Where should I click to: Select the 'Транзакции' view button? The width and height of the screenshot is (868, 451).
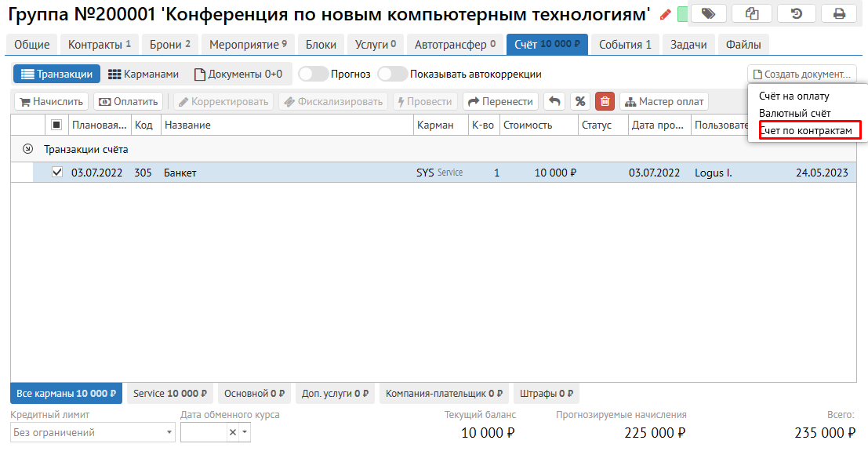pos(56,74)
